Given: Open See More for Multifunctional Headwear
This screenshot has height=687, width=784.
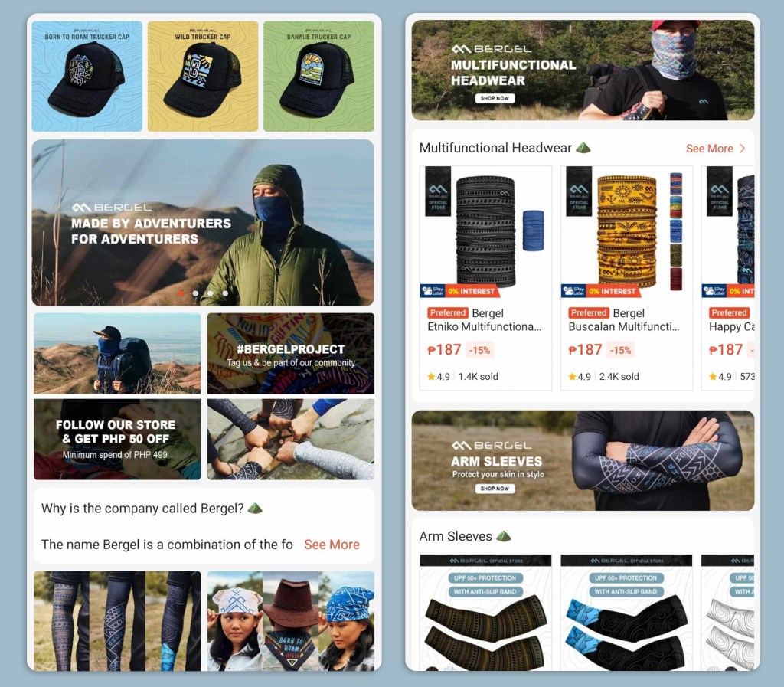Looking at the screenshot, I should [x=710, y=149].
